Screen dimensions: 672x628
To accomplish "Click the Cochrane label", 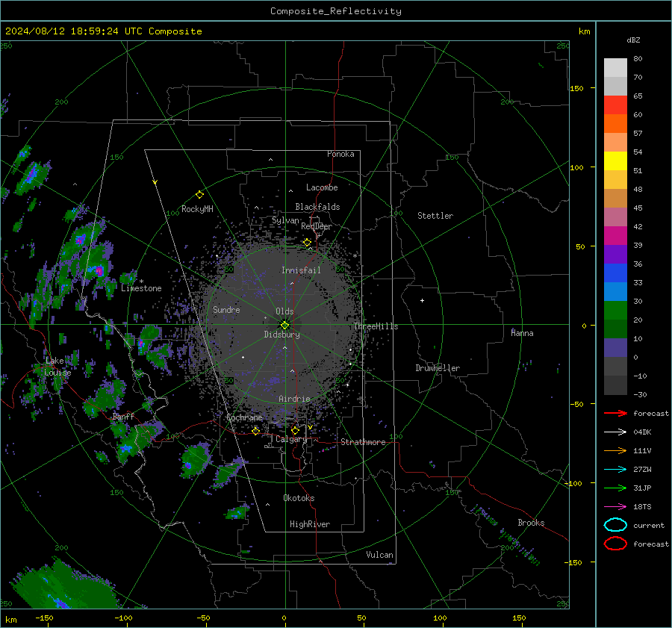I will tap(244, 417).
